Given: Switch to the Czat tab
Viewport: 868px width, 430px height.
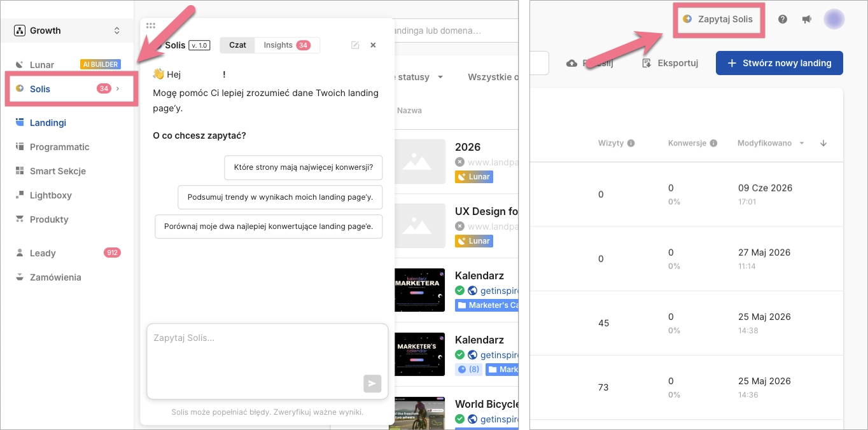Looking at the screenshot, I should (x=237, y=45).
